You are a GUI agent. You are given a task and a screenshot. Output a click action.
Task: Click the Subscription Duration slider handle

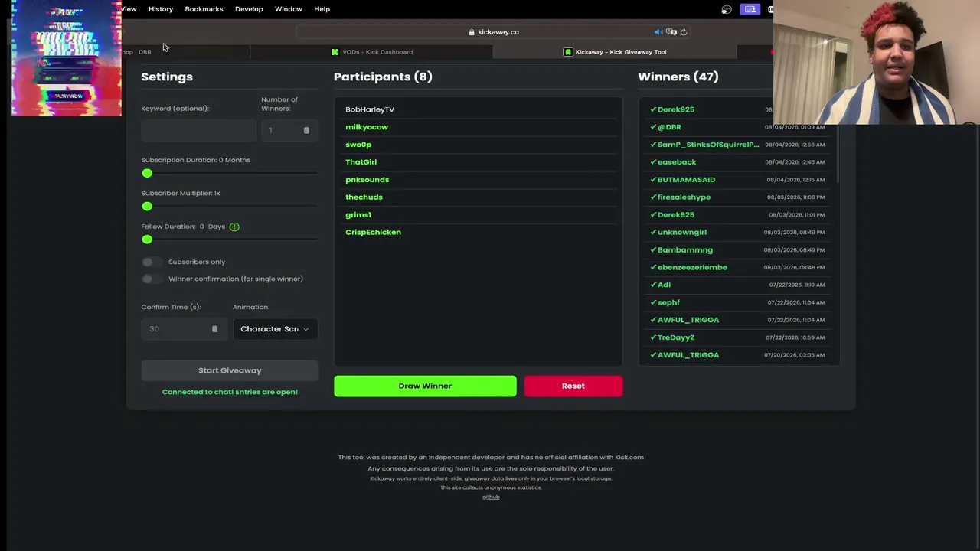[x=147, y=173]
